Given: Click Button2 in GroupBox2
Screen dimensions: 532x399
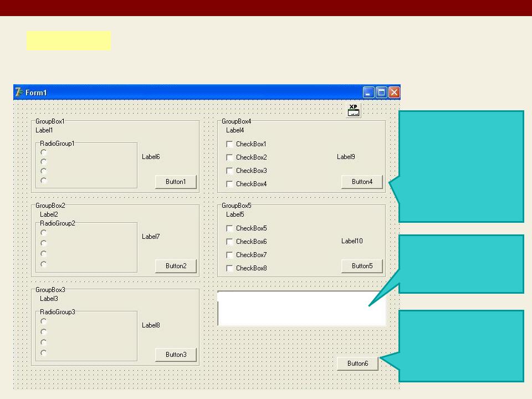Looking at the screenshot, I should click(x=176, y=266).
